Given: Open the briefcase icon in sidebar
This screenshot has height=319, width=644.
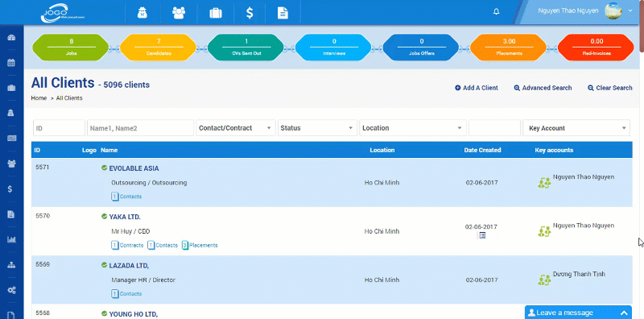Looking at the screenshot, I should [11, 88].
